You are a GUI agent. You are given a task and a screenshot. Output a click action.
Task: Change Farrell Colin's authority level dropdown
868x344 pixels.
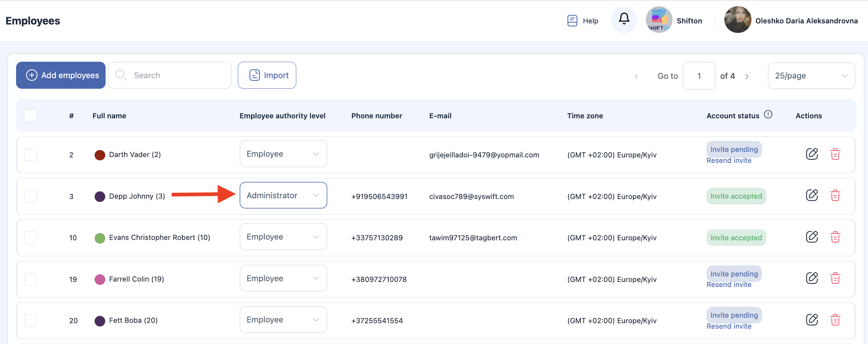(x=283, y=278)
